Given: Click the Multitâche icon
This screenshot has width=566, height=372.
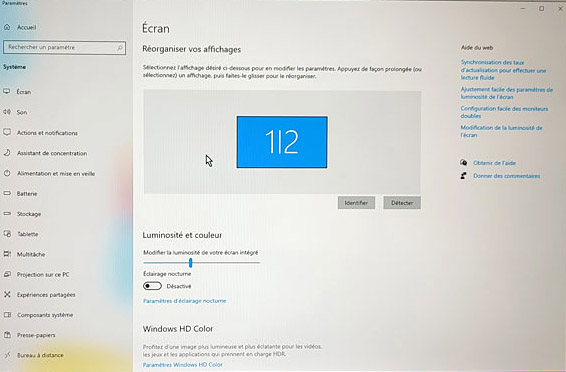Looking at the screenshot, I should click(x=7, y=254).
